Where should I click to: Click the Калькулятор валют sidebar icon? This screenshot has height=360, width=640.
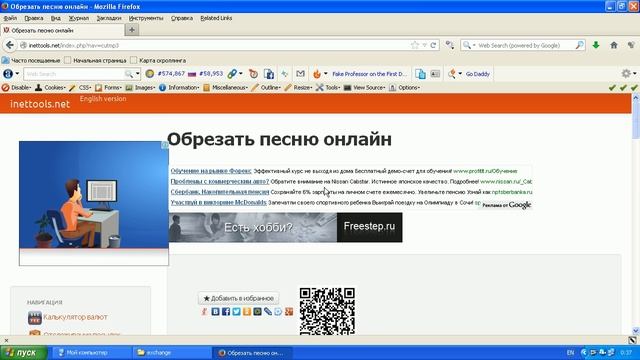click(35, 318)
